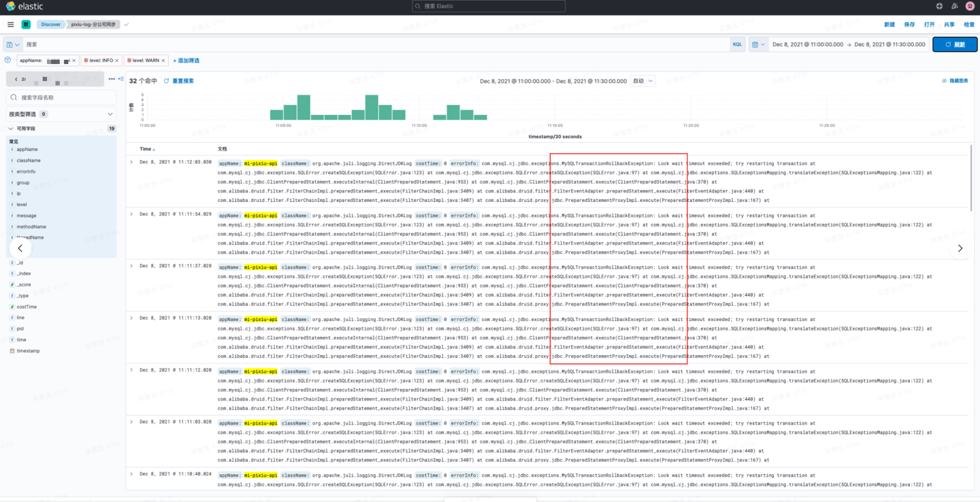Click 重置搜索 reset search link
Image resolution: width=980 pixels, height=502 pixels.
click(x=183, y=81)
